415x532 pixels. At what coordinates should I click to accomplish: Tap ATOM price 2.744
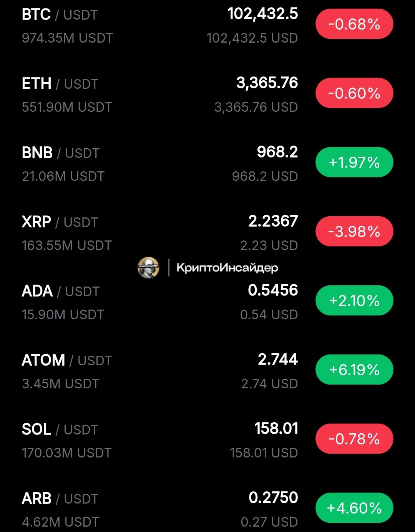pos(277,360)
